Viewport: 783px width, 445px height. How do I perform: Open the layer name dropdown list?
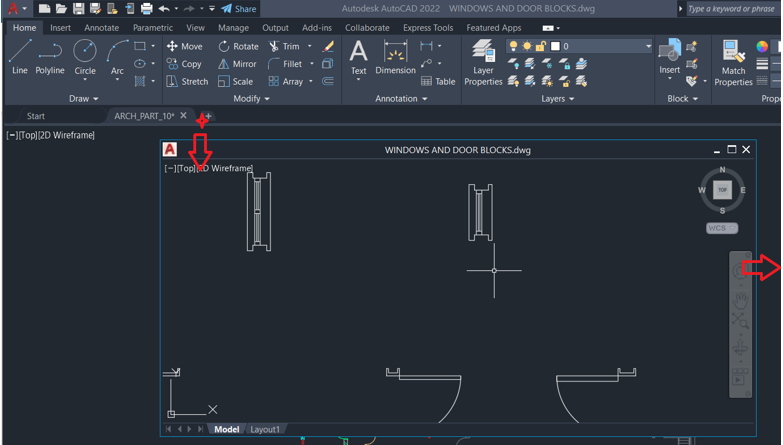point(648,46)
